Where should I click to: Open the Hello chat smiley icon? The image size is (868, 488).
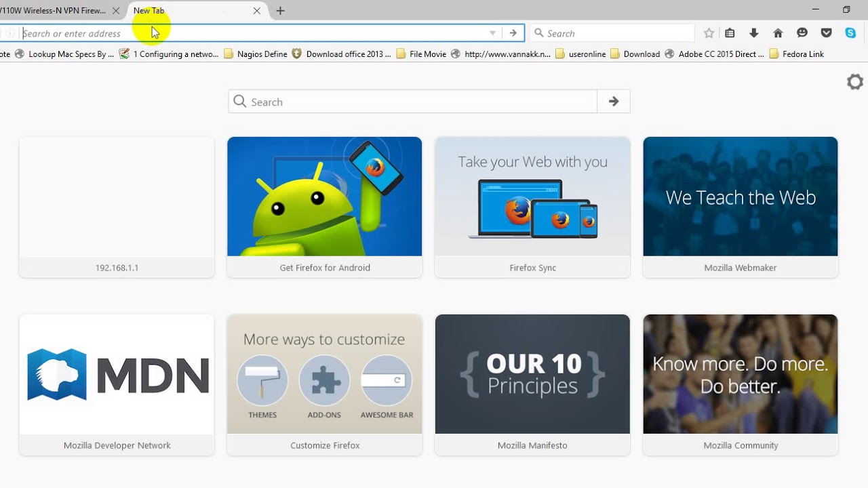pyautogui.click(x=802, y=33)
